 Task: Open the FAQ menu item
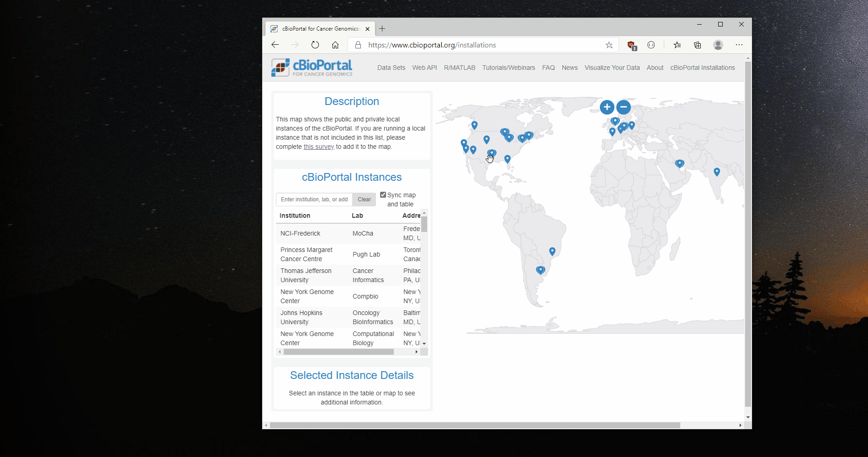tap(548, 68)
